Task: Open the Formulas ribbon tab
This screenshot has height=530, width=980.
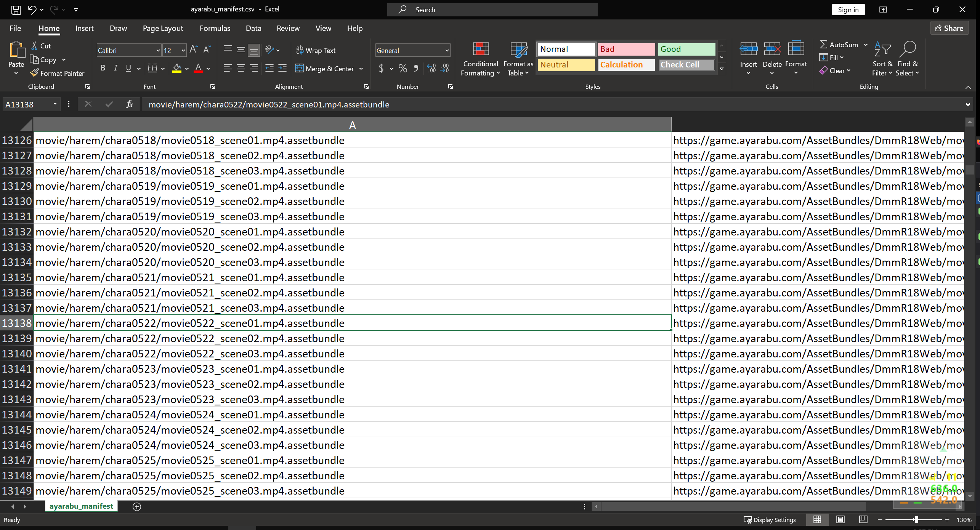Action: (x=215, y=28)
